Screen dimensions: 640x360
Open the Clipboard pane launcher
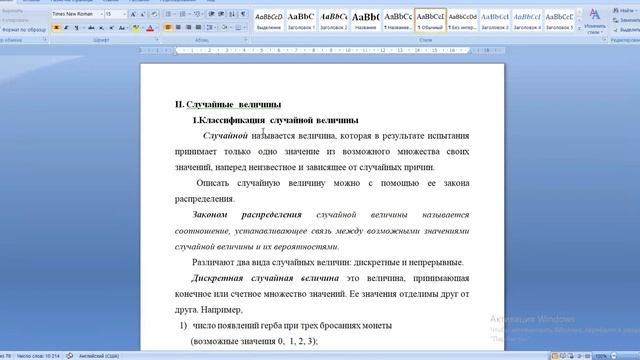44,39
